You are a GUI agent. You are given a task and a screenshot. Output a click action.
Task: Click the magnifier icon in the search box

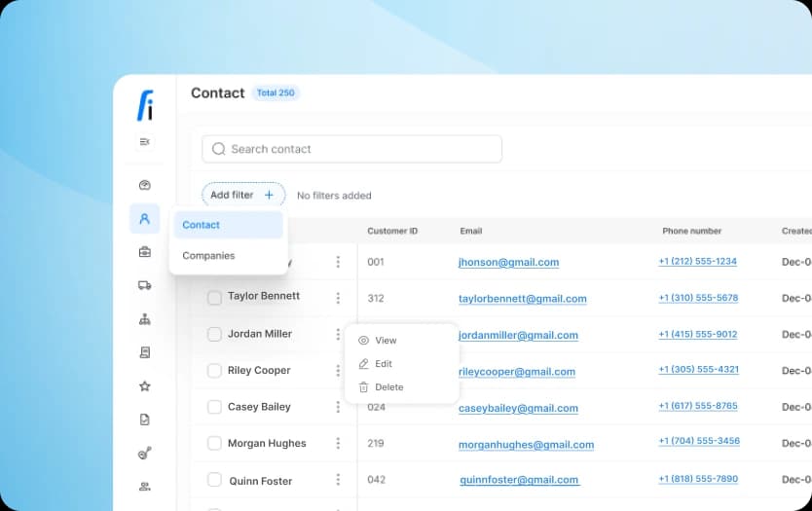pyautogui.click(x=218, y=149)
